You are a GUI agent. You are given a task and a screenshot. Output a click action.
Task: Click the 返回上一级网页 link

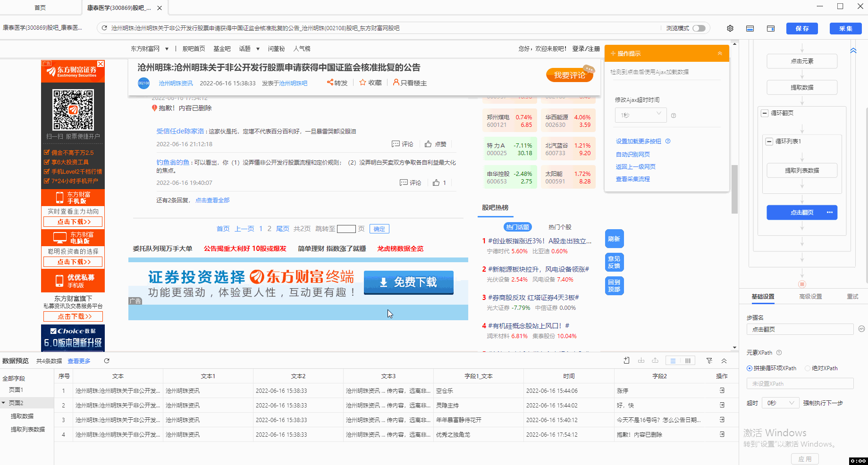636,166
